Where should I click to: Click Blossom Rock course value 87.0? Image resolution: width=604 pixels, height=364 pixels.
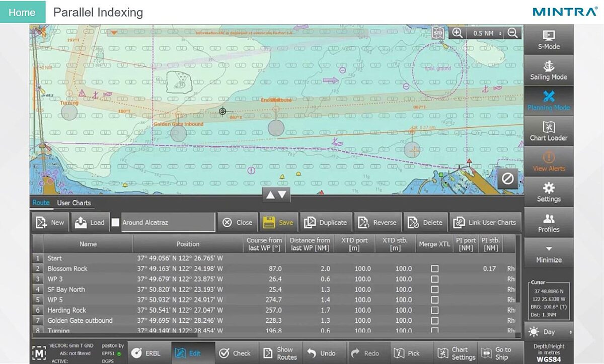pos(275,268)
